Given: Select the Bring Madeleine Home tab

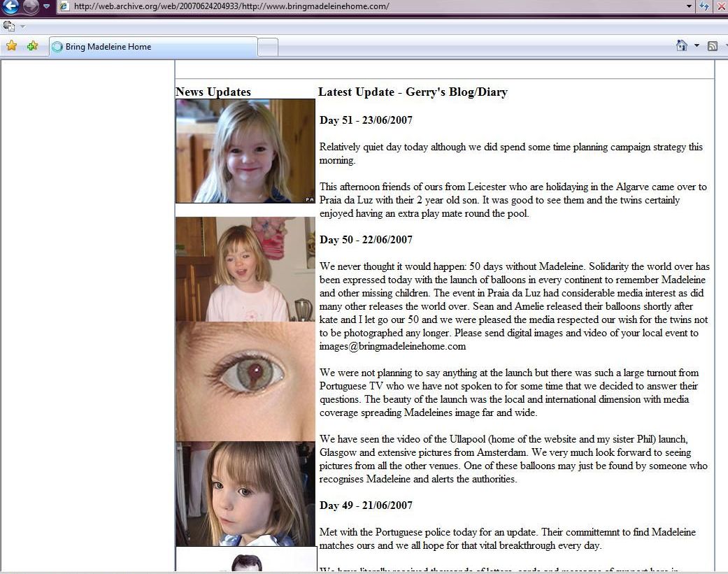Looking at the screenshot, I should (x=152, y=47).
